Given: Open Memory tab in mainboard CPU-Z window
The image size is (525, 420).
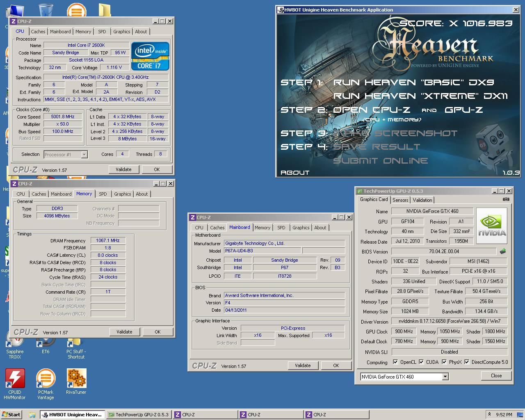Looking at the screenshot, I should [262, 228].
